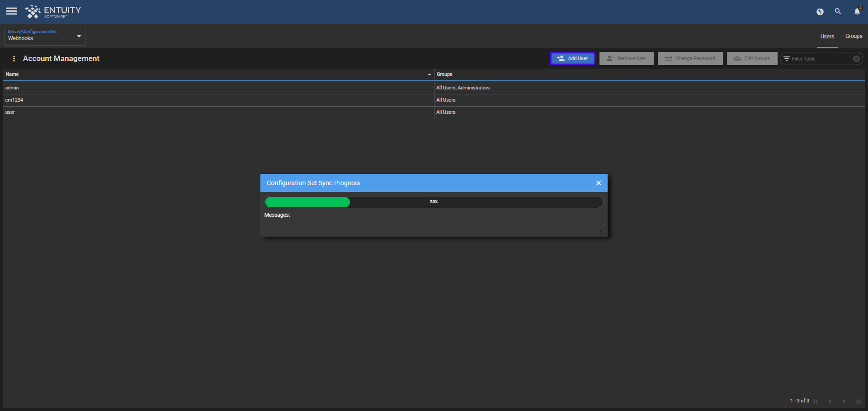The width and height of the screenshot is (868, 411).
Task: Click the Configuration Set Sync Progress title
Action: click(313, 183)
